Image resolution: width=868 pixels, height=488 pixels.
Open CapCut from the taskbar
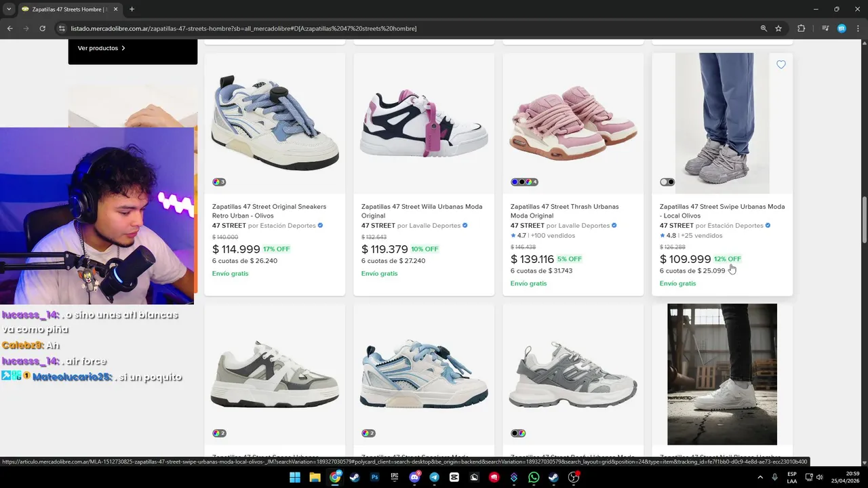pos(454,477)
